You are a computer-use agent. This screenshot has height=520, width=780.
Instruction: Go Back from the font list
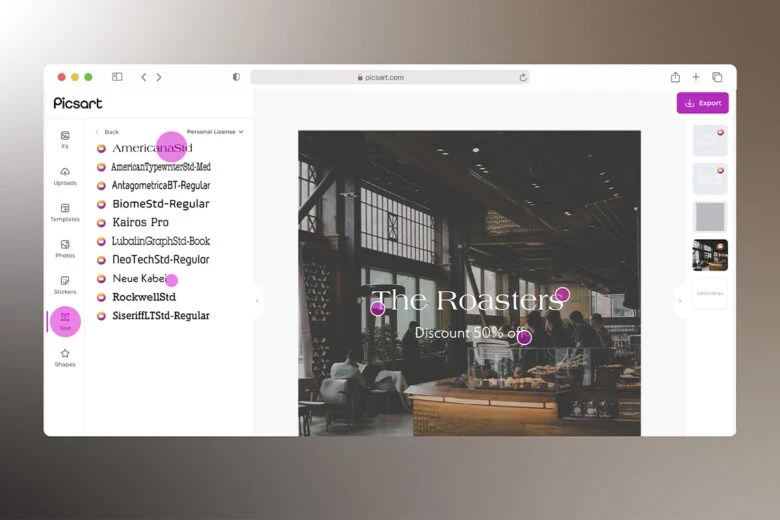point(108,132)
